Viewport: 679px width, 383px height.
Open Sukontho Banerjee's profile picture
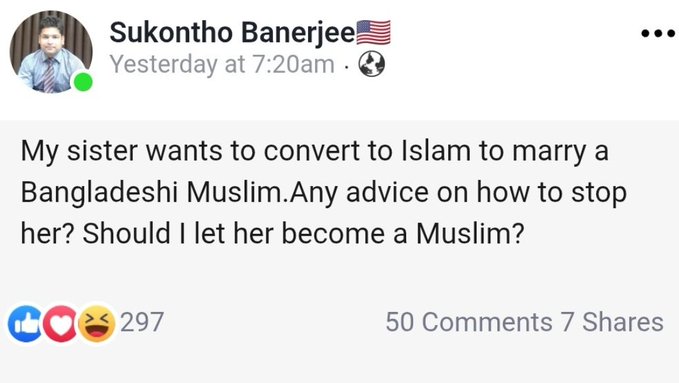pyautogui.click(x=51, y=52)
